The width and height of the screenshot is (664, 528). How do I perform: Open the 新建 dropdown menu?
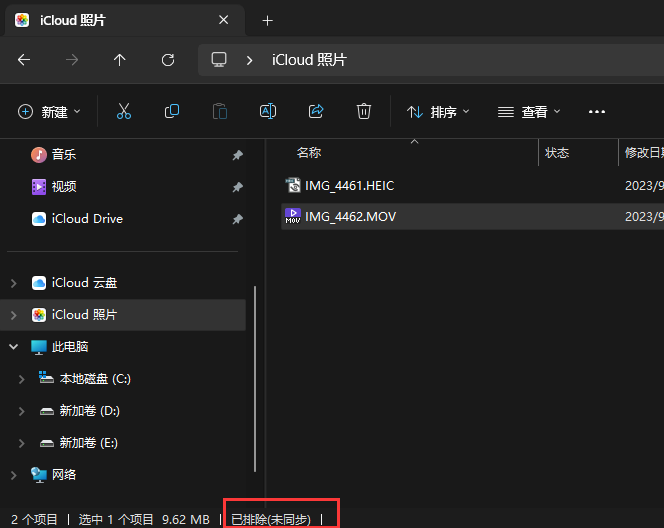[x=50, y=112]
